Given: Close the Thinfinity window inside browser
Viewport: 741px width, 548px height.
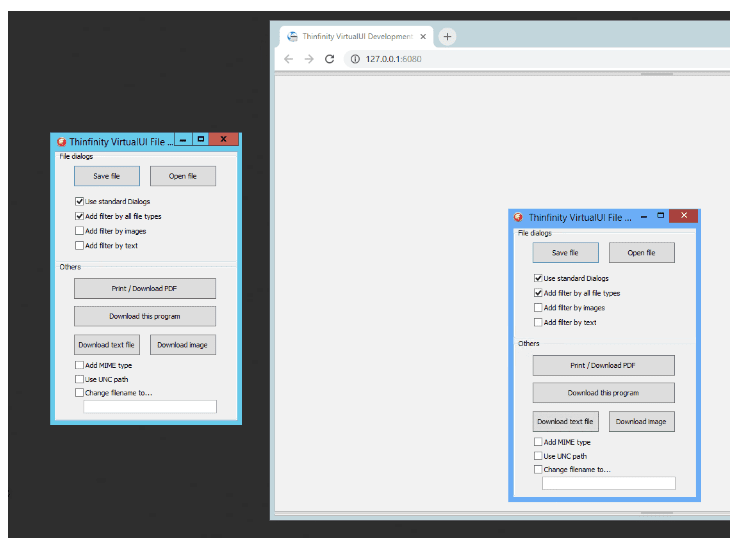Looking at the screenshot, I should tap(683, 216).
